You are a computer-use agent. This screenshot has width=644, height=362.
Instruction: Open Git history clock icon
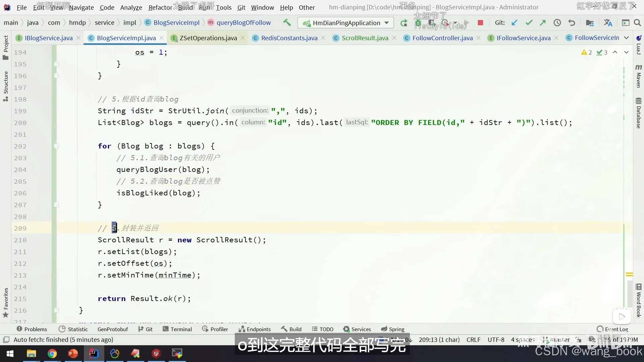click(557, 22)
